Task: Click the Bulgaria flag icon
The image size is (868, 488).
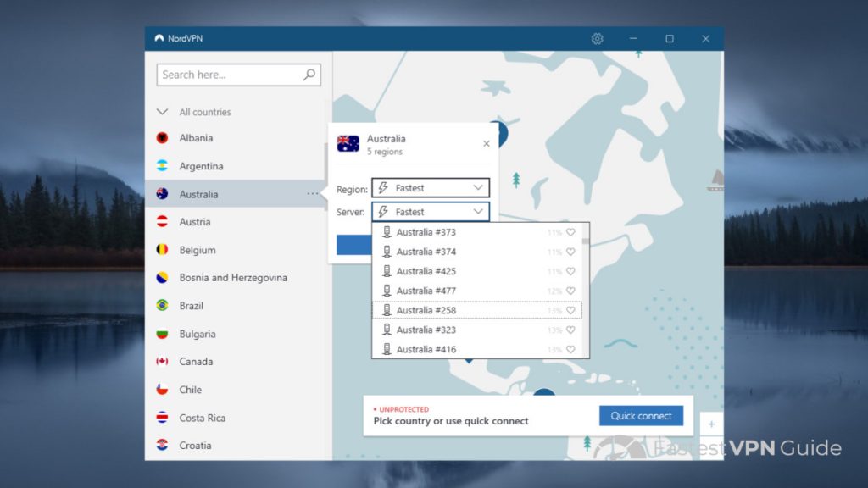Action: [x=162, y=334]
